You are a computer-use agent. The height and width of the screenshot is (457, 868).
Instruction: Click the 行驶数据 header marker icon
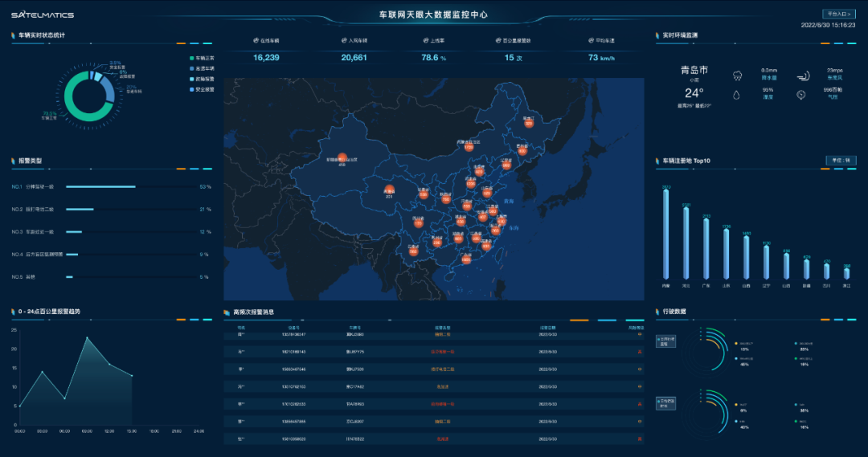click(657, 312)
